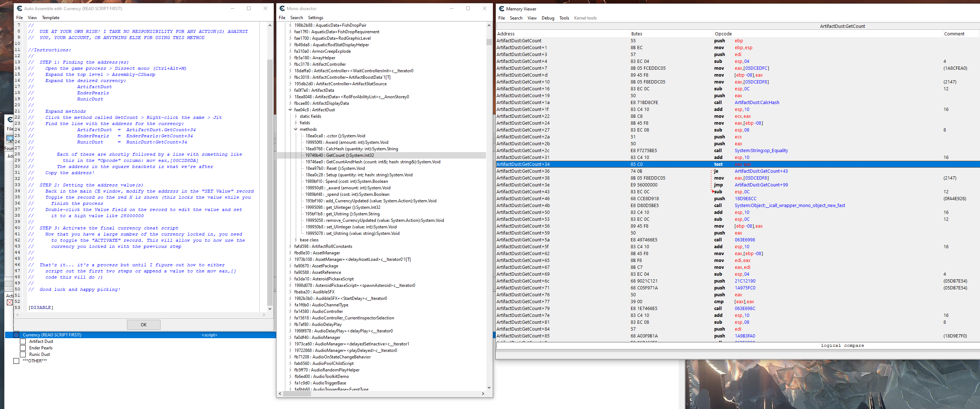Check the Currency (READ SCRIPT FIRST!) record
This screenshot has height=409, width=980.
point(16,335)
